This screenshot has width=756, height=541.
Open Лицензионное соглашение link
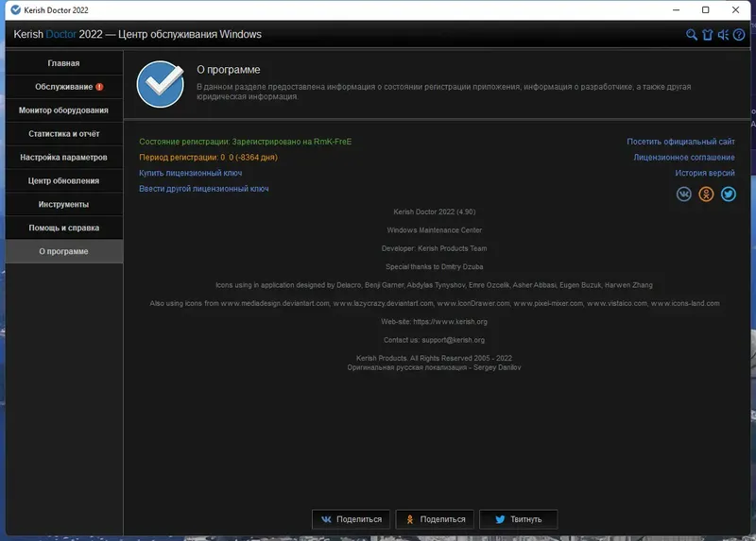click(684, 158)
